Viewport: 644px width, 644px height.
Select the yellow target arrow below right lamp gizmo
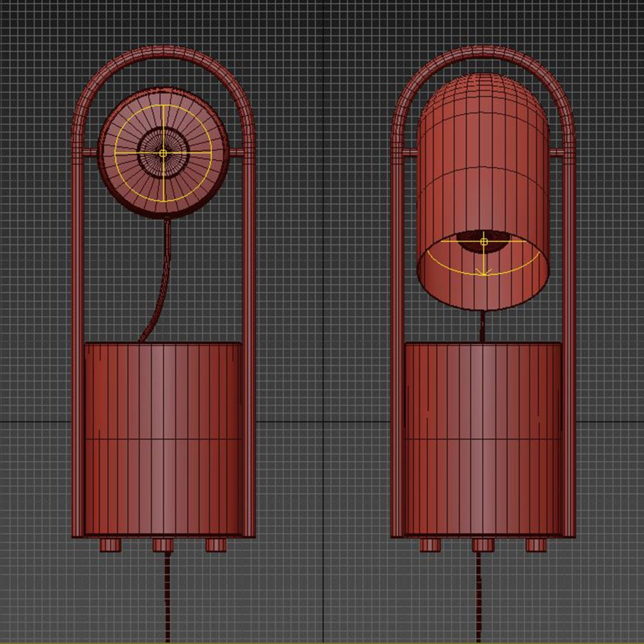click(484, 271)
